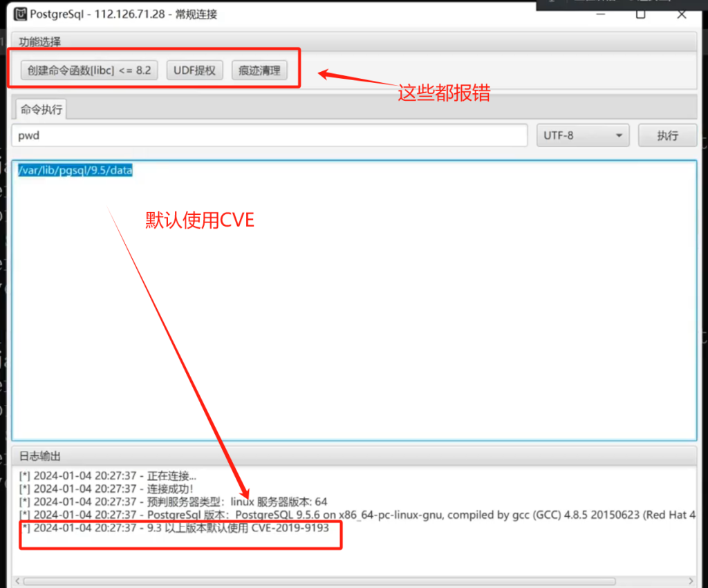Open the UTF-8 encoding dropdown
This screenshot has width=708, height=588.
pos(582,135)
